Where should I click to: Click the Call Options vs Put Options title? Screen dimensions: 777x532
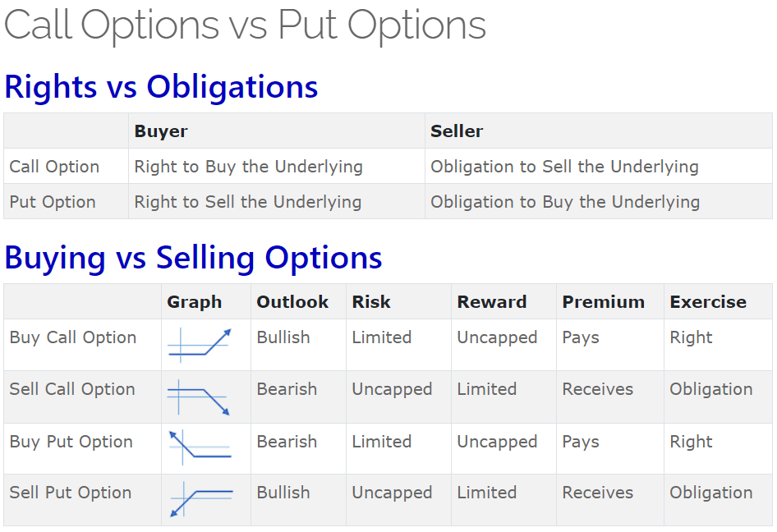pos(245,25)
